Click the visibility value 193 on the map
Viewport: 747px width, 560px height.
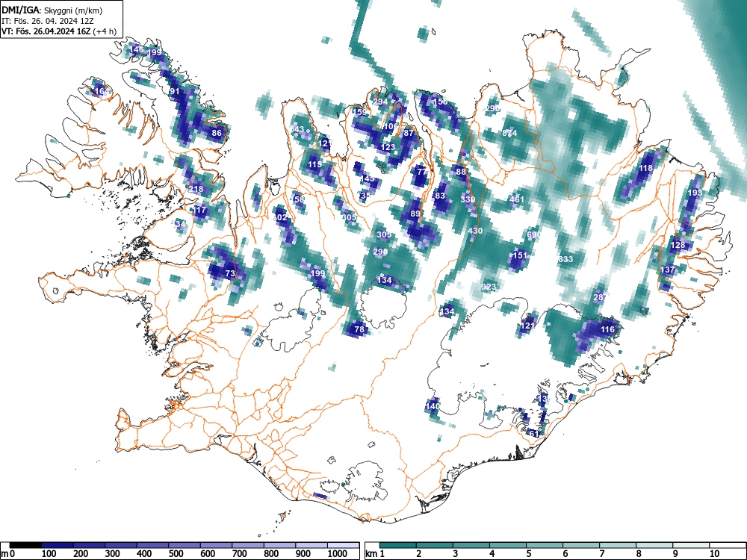pos(695,193)
